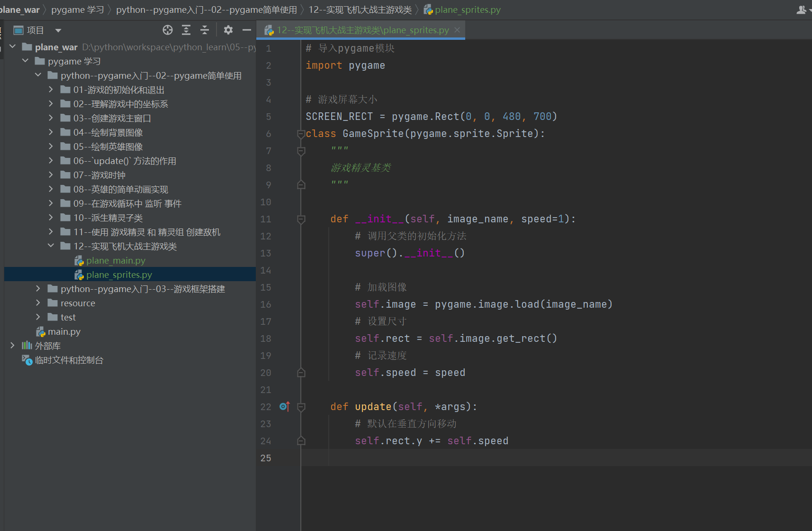Collapse the 12--实现飞机大战主游戏类 folder
The image size is (812, 531).
(51, 246)
